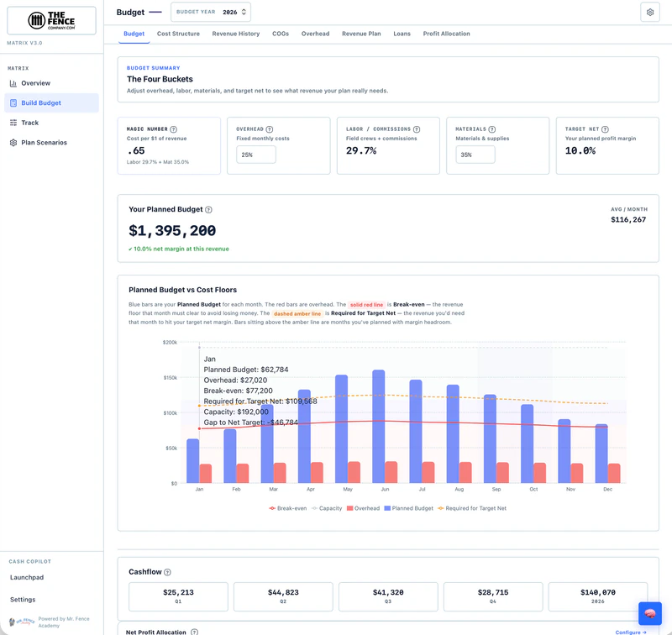Click the Plan Scenarios sidebar icon

pos(13,142)
